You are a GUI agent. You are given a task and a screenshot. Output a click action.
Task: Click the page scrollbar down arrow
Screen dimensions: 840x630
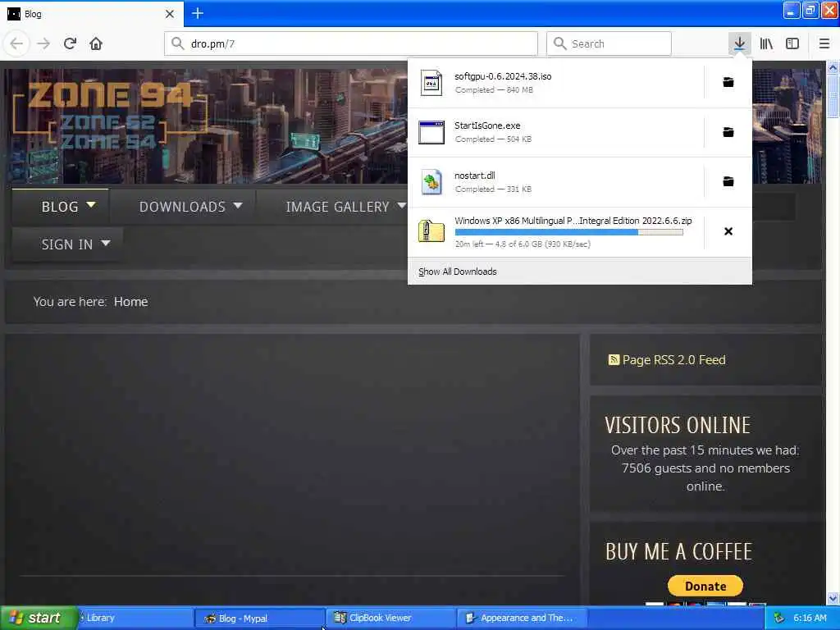pos(833,598)
